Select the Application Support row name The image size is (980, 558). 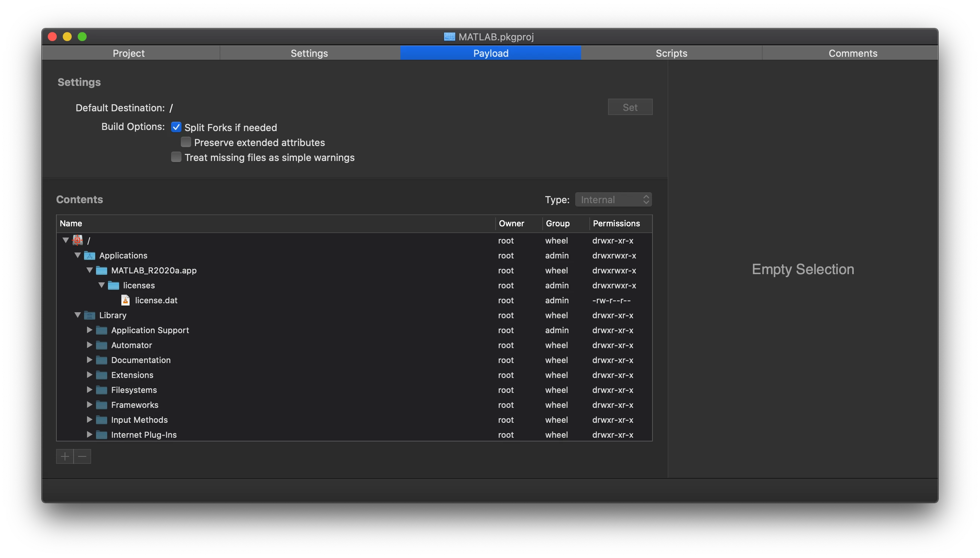150,330
